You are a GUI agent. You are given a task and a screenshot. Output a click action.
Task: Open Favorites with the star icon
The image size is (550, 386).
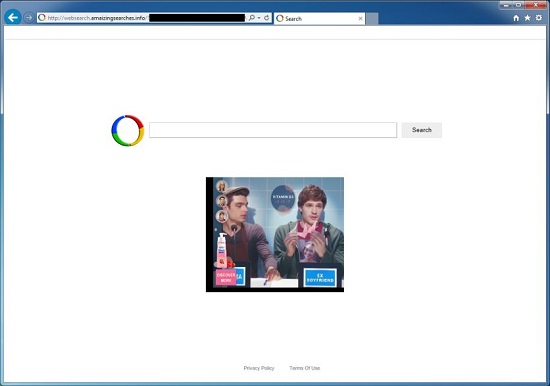527,18
